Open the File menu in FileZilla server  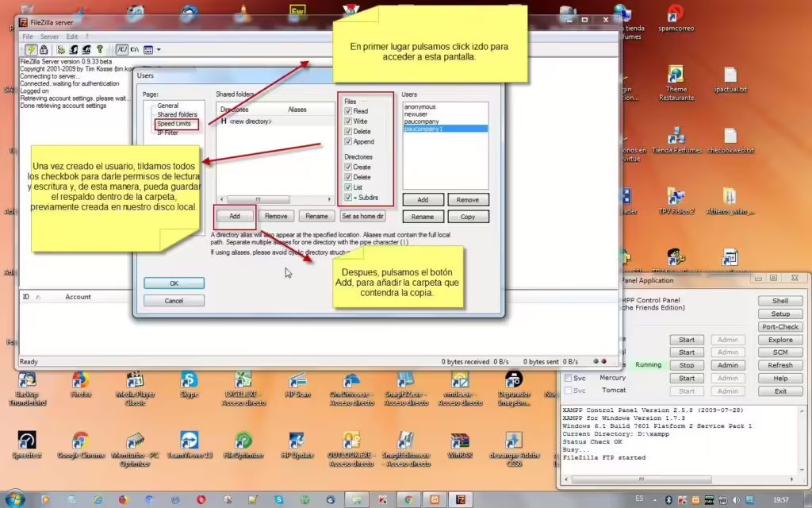click(28, 37)
